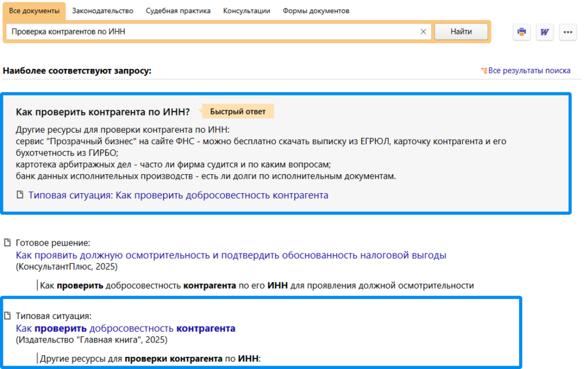
Task: Click the print icon
Action: [x=521, y=32]
